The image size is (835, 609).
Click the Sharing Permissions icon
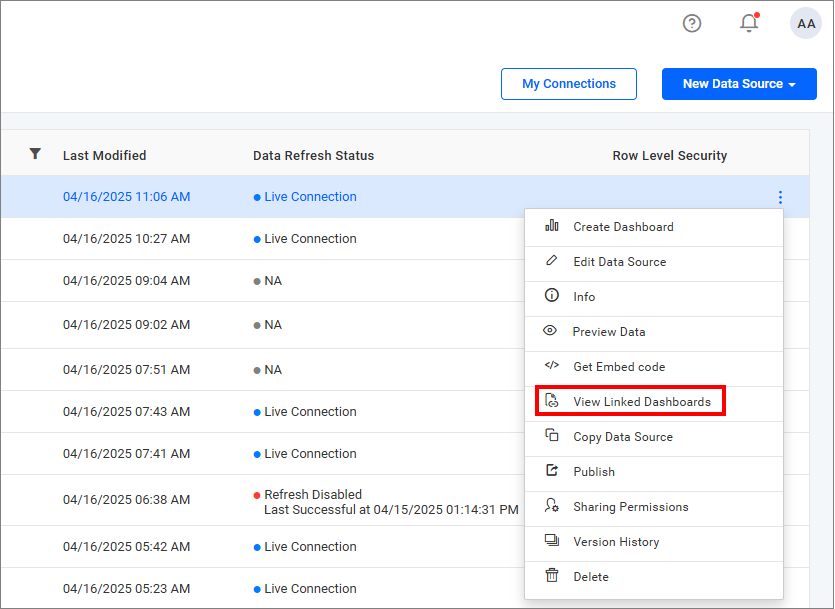click(x=552, y=506)
